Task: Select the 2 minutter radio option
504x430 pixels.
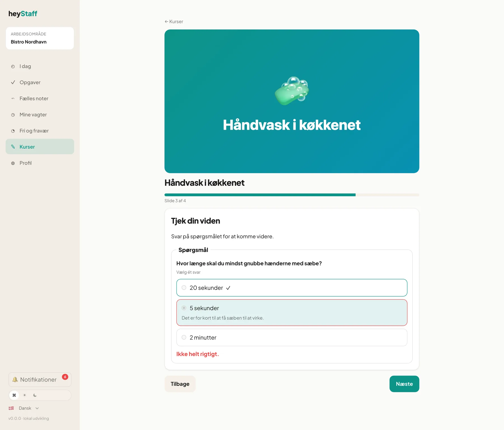Action: click(x=184, y=337)
